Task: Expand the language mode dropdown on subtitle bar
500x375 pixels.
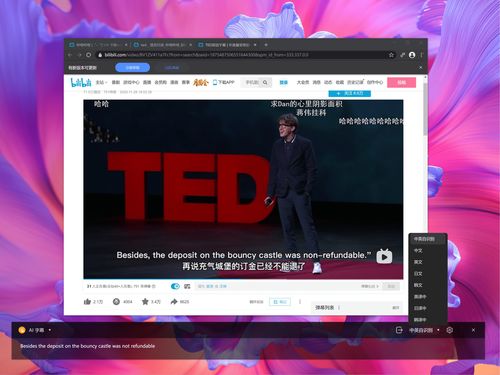Action: pos(438,330)
